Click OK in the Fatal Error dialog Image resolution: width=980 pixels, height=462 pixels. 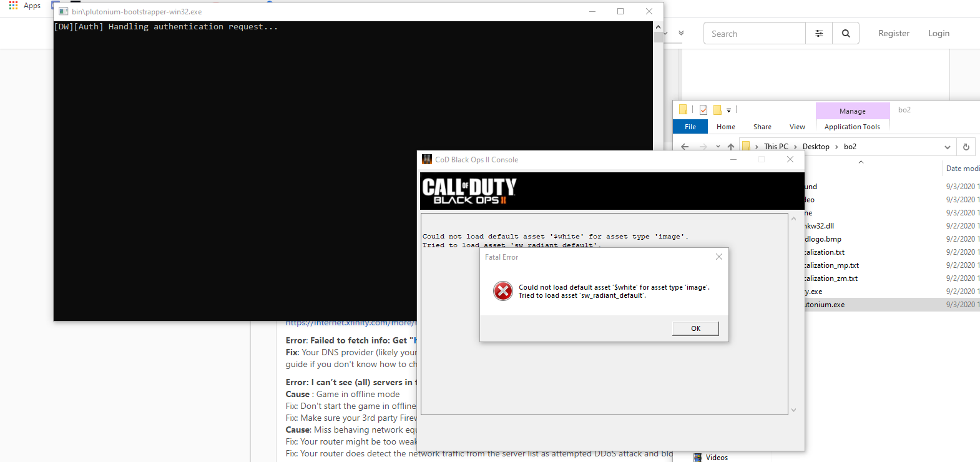695,328
